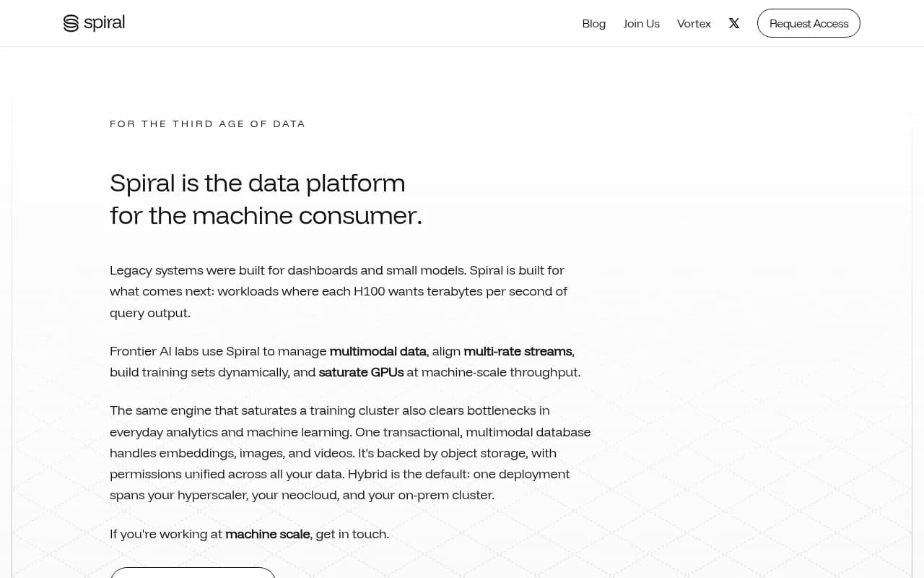Image resolution: width=924 pixels, height=578 pixels.
Task: Click the 'FOR THE THIRD AGE OF DATA' label
Action: [208, 124]
